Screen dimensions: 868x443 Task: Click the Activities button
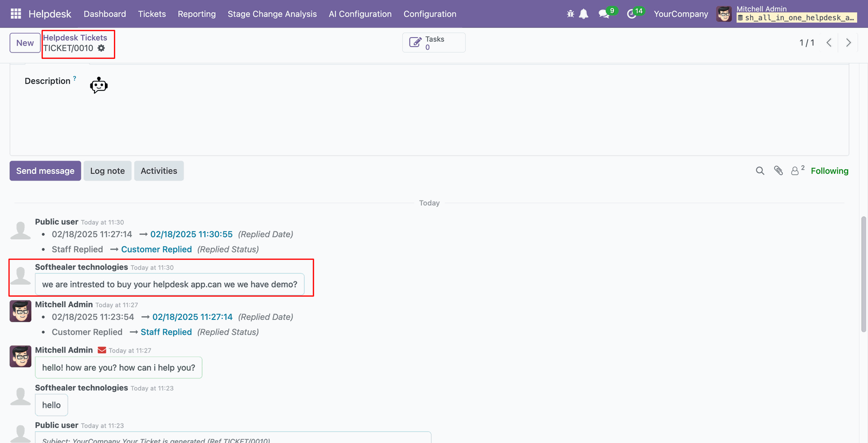[x=159, y=171]
